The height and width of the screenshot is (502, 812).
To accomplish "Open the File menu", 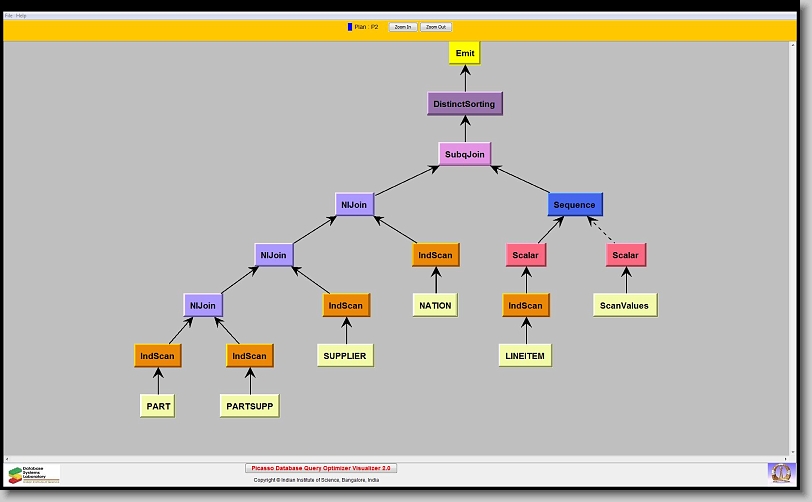I will 9,16.
